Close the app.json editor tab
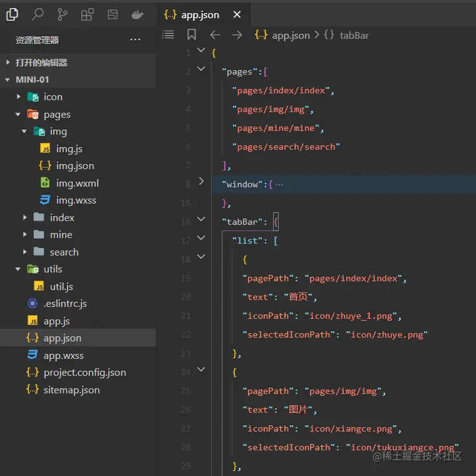Image resolution: width=476 pixels, height=476 pixels. (237, 14)
